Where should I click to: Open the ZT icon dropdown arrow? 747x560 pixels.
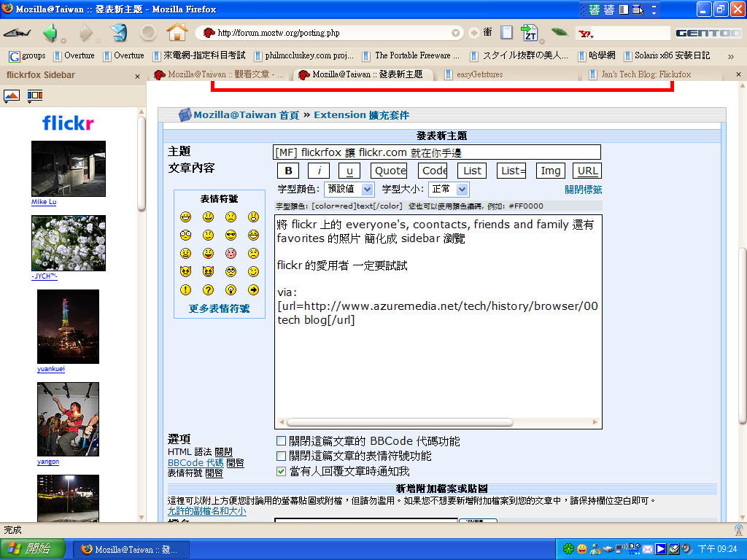click(542, 41)
